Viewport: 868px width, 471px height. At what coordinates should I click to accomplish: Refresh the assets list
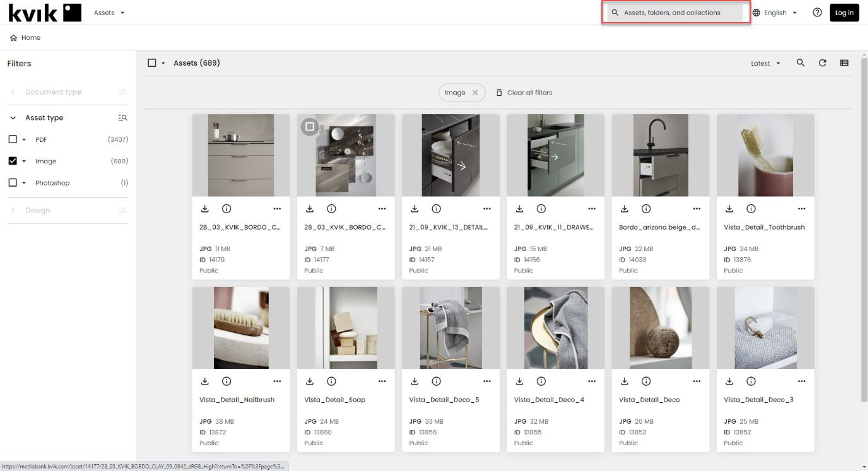click(822, 63)
